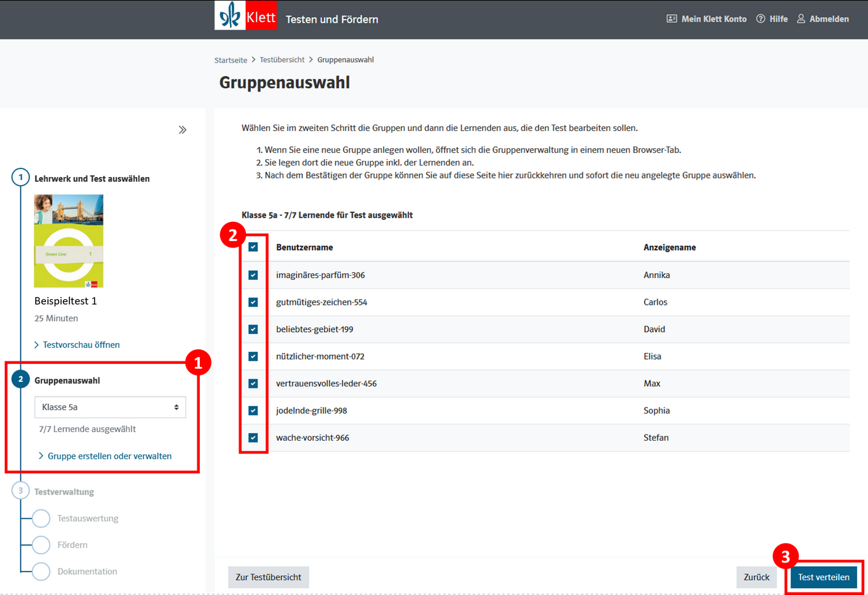Uncheck learner jodelnde-grille-998 checkbox

253,410
